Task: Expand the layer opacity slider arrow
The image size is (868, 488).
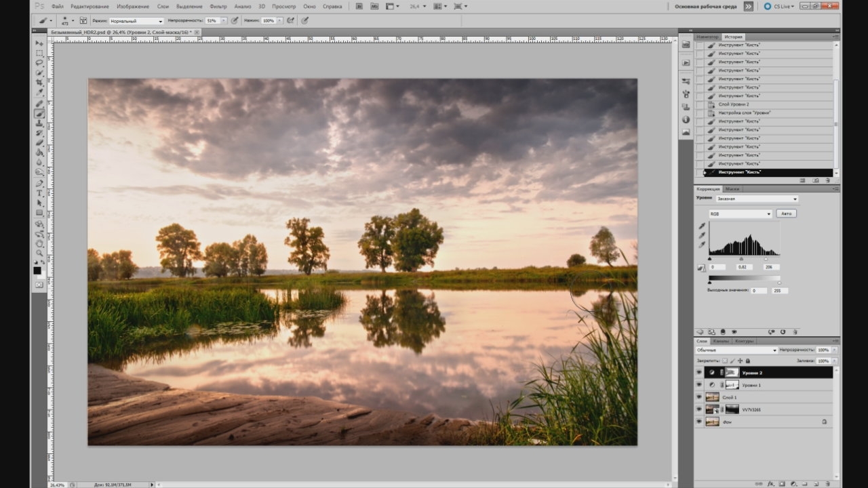Action: [835, 350]
